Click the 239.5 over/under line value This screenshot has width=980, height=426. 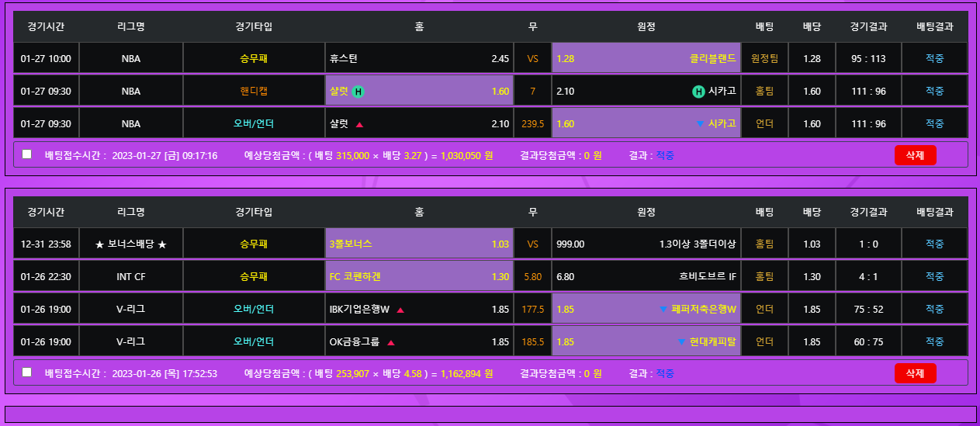532,124
